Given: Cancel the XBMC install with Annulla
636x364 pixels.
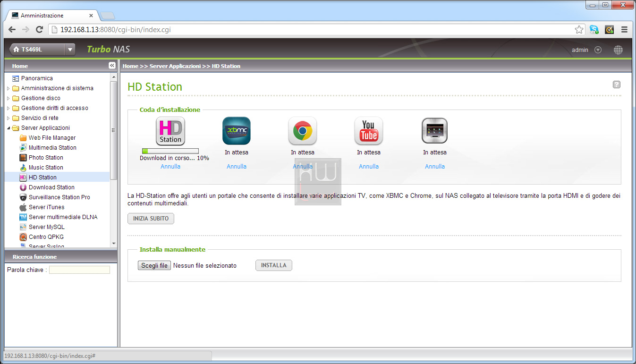Looking at the screenshot, I should [237, 167].
